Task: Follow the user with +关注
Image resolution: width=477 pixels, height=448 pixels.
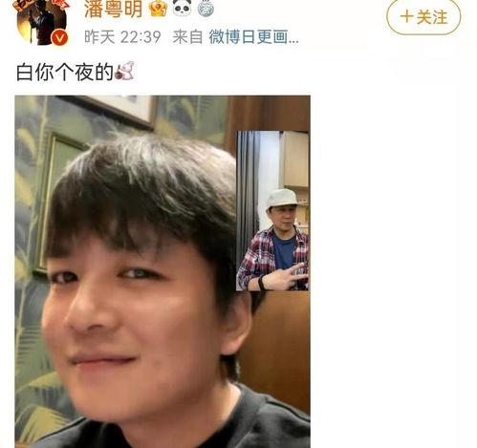Action: click(423, 17)
